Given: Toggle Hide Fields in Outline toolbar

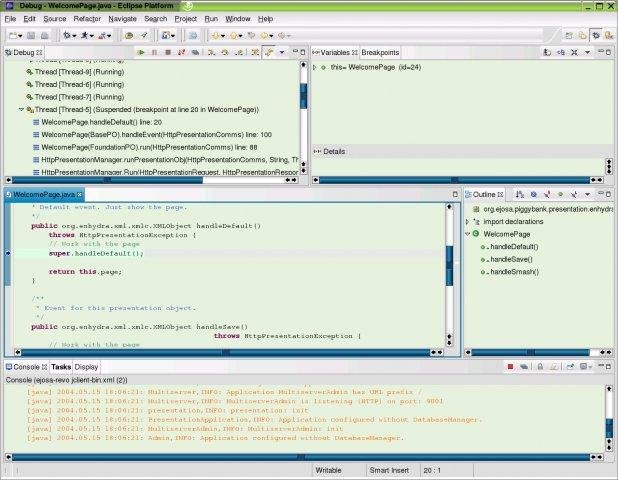Looking at the screenshot, I should coord(533,194).
